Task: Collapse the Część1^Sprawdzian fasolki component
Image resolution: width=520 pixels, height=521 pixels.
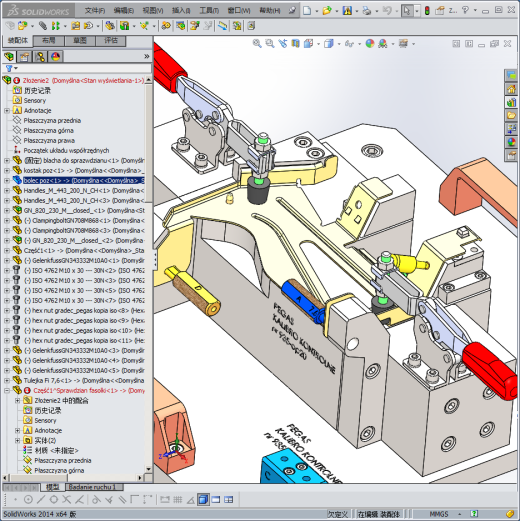Action: coord(7,390)
